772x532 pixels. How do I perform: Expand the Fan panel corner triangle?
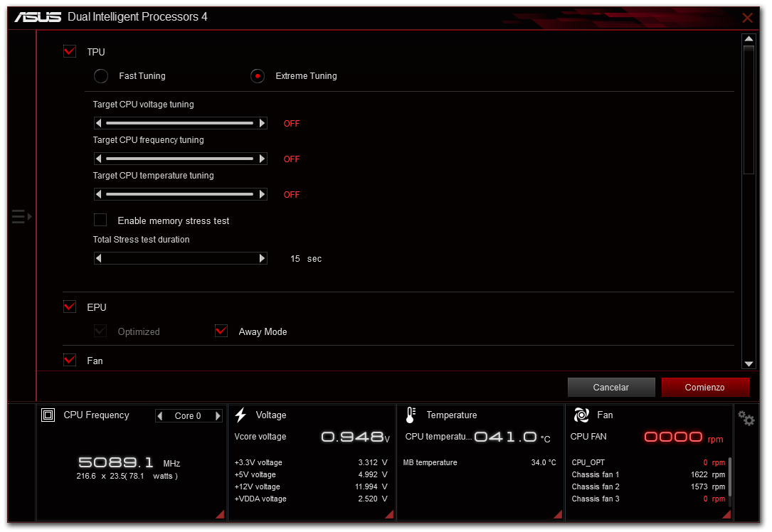[x=726, y=515]
